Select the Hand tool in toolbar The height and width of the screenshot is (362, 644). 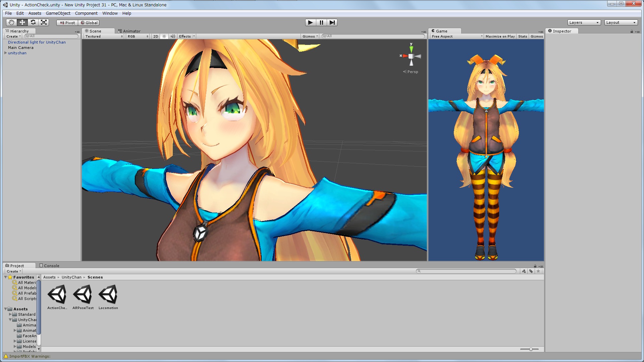point(11,22)
